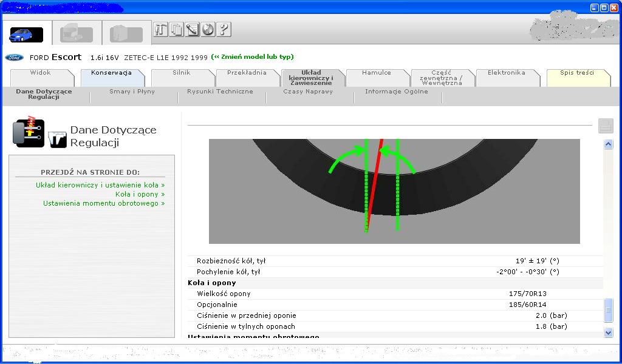Click the caliper measurement icon
This screenshot has height=364, width=622.
click(x=57, y=139)
